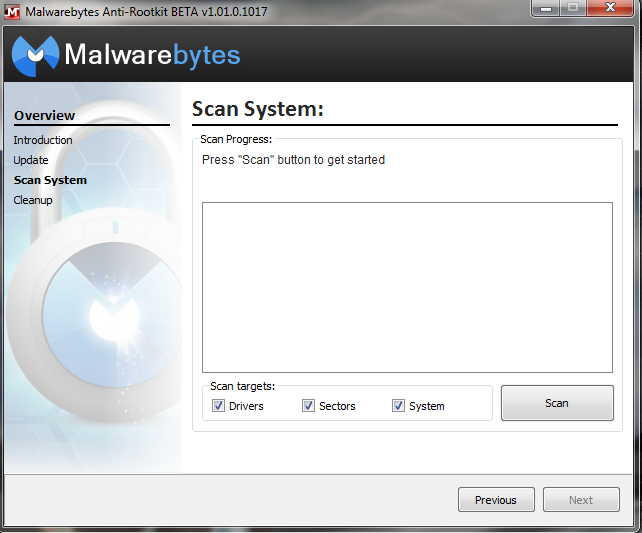This screenshot has width=642, height=533.
Task: Click the window title text Malwarebytes Anti-Rootkit BETA
Action: pyautogui.click(x=147, y=11)
